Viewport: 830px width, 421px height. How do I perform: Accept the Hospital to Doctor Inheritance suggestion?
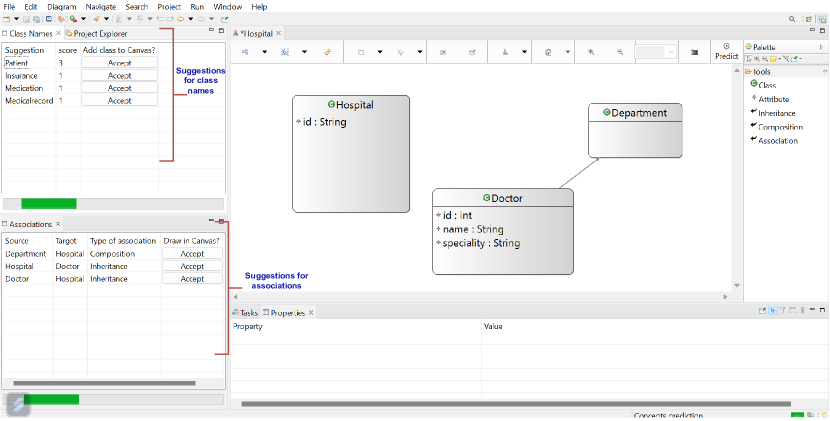(192, 266)
